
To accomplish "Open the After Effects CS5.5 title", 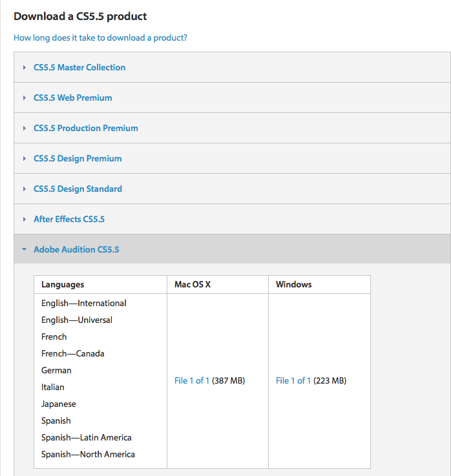I will (69, 219).
